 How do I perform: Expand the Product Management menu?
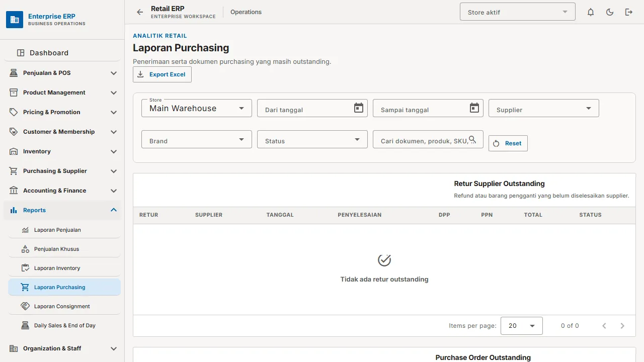click(x=62, y=93)
